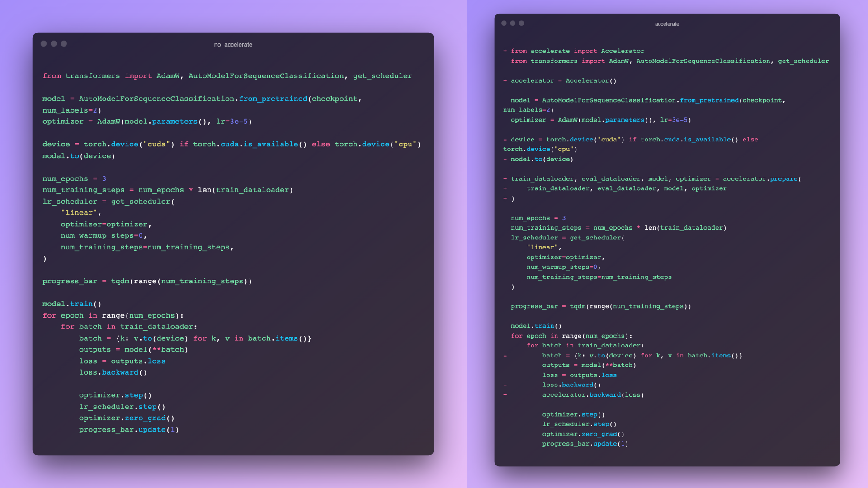This screenshot has width=868, height=488.
Task: Click 'from_pretrained' in the left window
Action: (273, 99)
